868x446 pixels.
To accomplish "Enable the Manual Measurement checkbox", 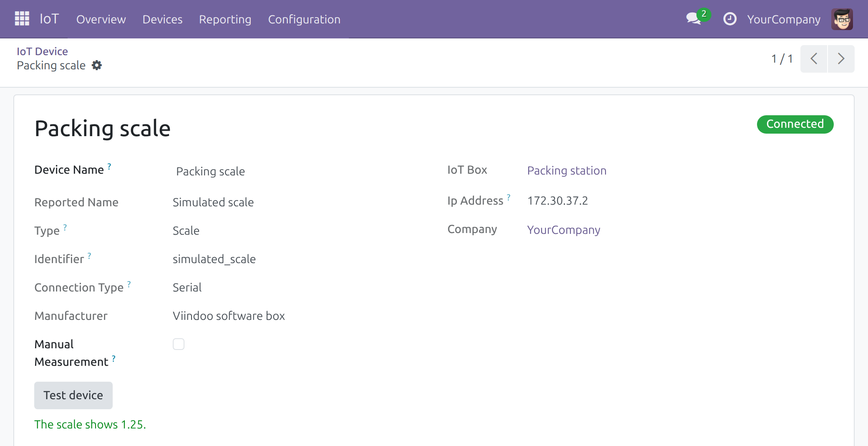I will [x=179, y=344].
